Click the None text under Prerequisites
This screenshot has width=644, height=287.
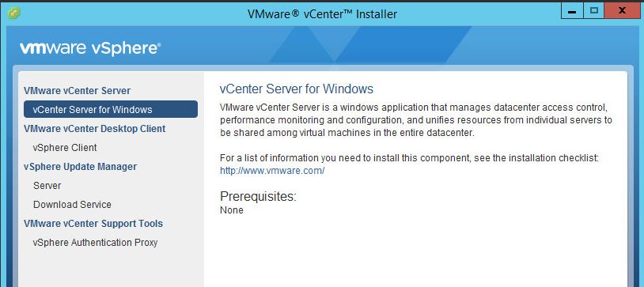(232, 210)
